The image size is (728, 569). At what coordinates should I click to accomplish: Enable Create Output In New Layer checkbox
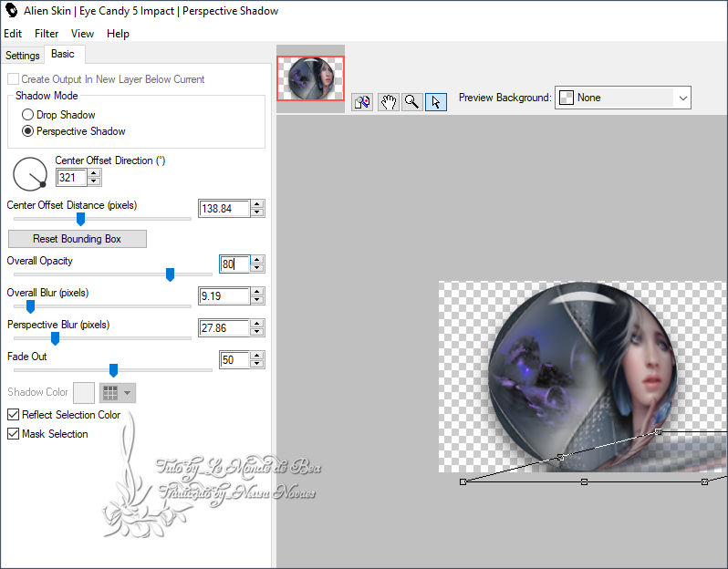14,79
